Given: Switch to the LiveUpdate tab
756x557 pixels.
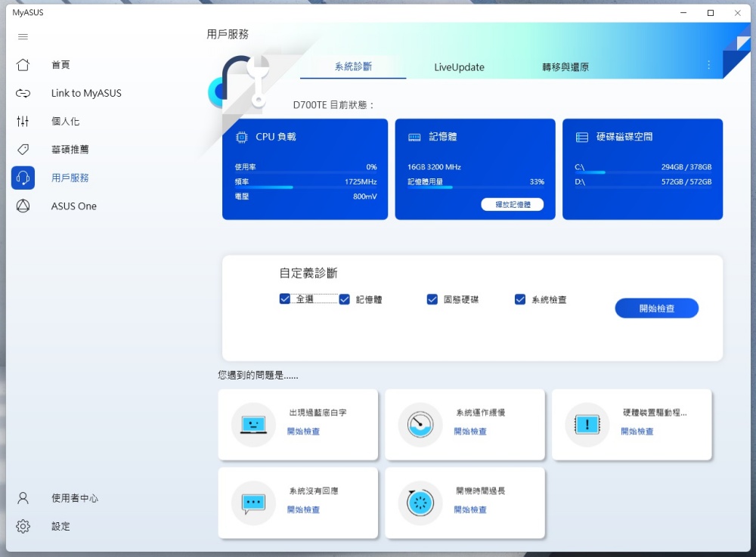Looking at the screenshot, I should pos(459,67).
